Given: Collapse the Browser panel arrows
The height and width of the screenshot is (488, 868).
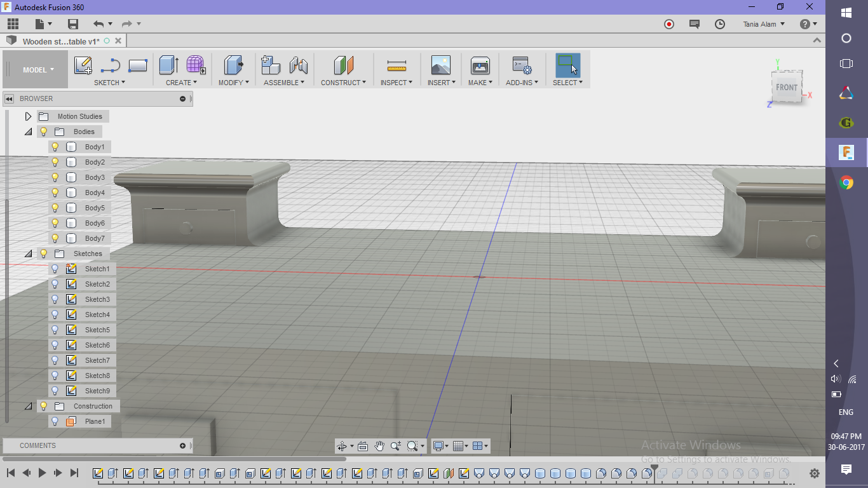Looking at the screenshot, I should (10, 98).
